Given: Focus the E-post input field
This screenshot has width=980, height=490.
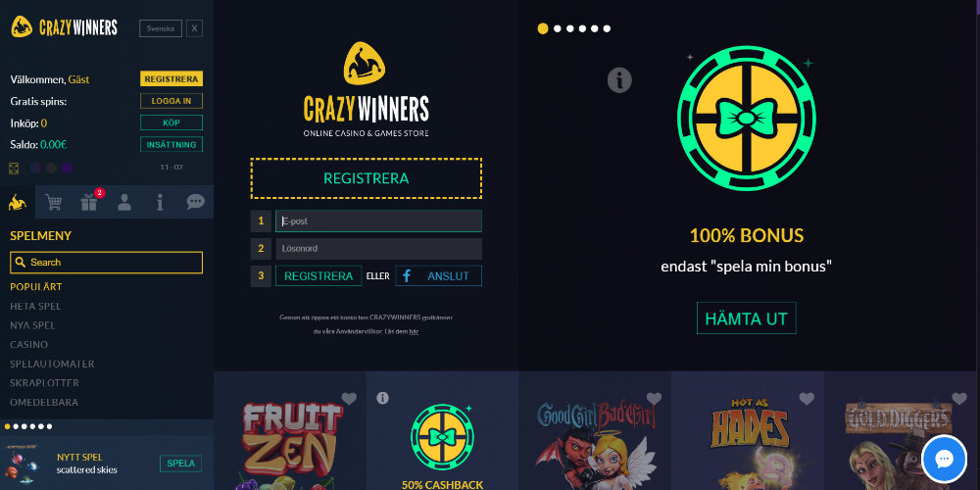Looking at the screenshot, I should click(378, 221).
